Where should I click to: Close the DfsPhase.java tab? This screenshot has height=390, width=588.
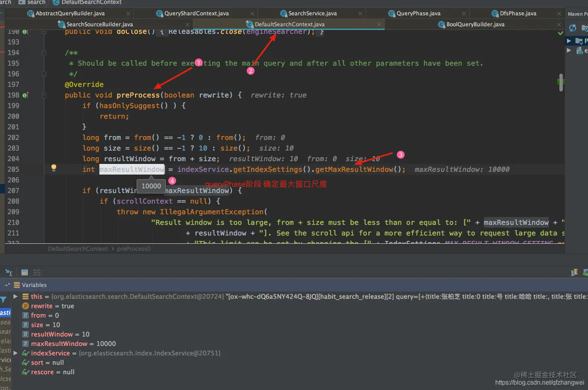tap(559, 13)
